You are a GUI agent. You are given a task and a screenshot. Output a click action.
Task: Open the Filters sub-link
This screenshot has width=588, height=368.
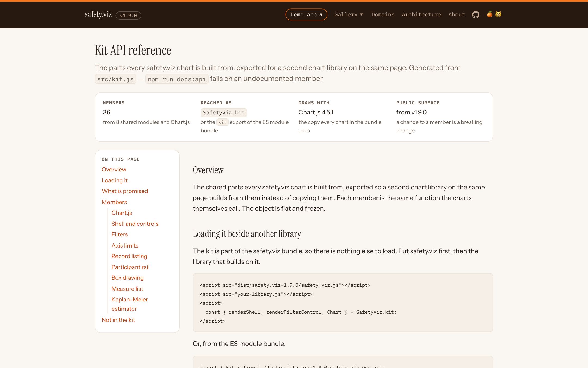pyautogui.click(x=120, y=234)
